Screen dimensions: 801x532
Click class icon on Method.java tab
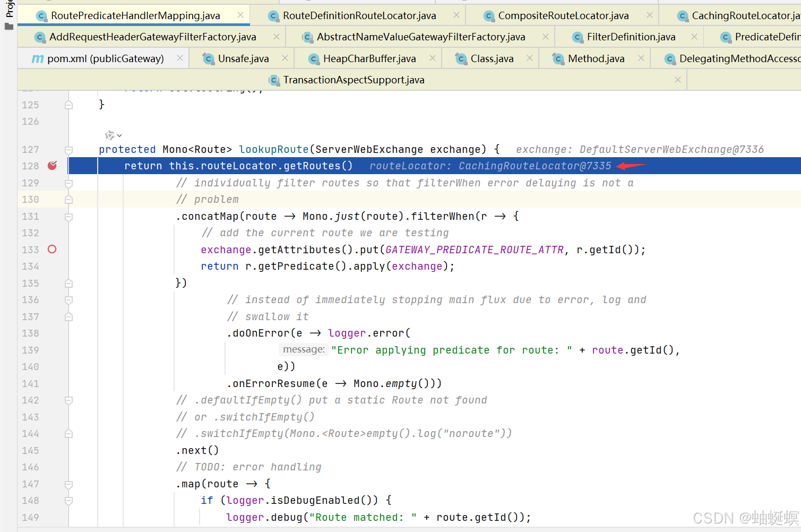[558, 58]
